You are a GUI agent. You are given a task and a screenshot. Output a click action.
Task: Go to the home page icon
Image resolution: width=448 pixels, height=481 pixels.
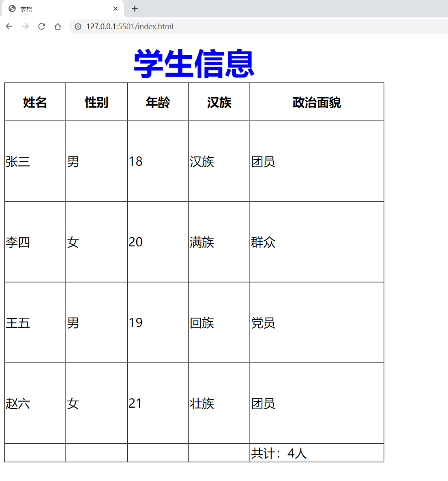(58, 26)
